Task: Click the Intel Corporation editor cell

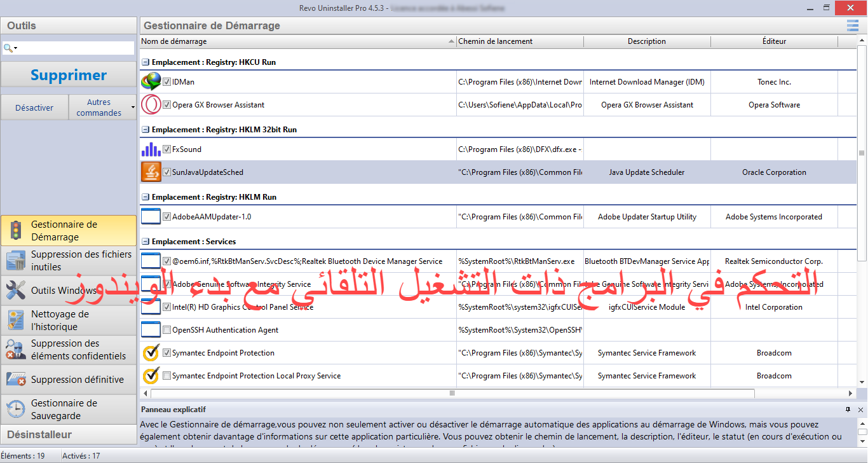Action: (774, 307)
